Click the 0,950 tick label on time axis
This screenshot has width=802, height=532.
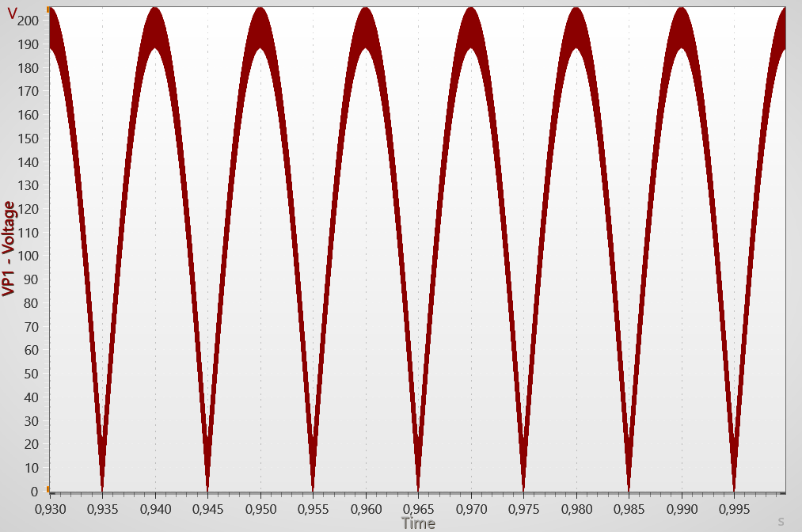click(x=260, y=507)
